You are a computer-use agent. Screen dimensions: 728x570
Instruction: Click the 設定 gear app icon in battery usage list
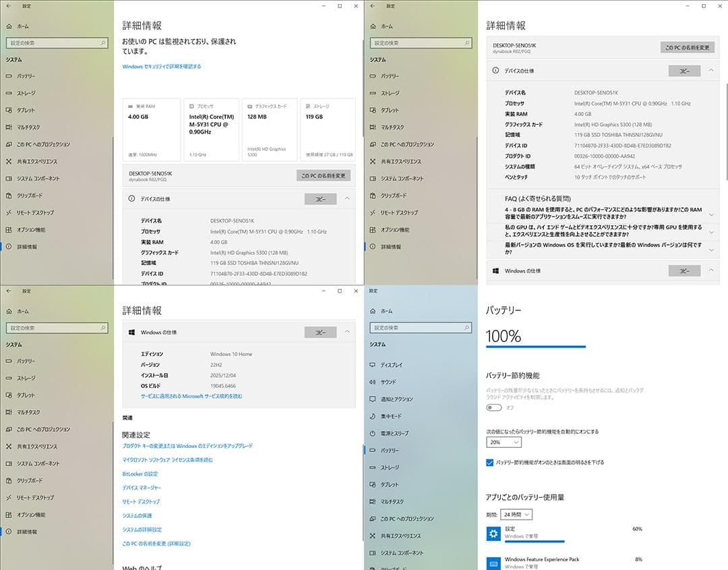point(493,534)
